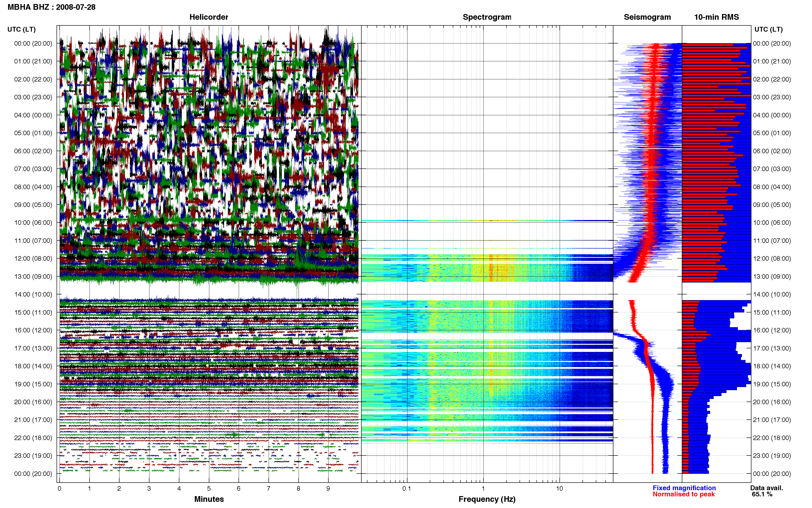This screenshot has height=508, width=812.
Task: Select the '65.1 %' availability value
Action: [762, 494]
